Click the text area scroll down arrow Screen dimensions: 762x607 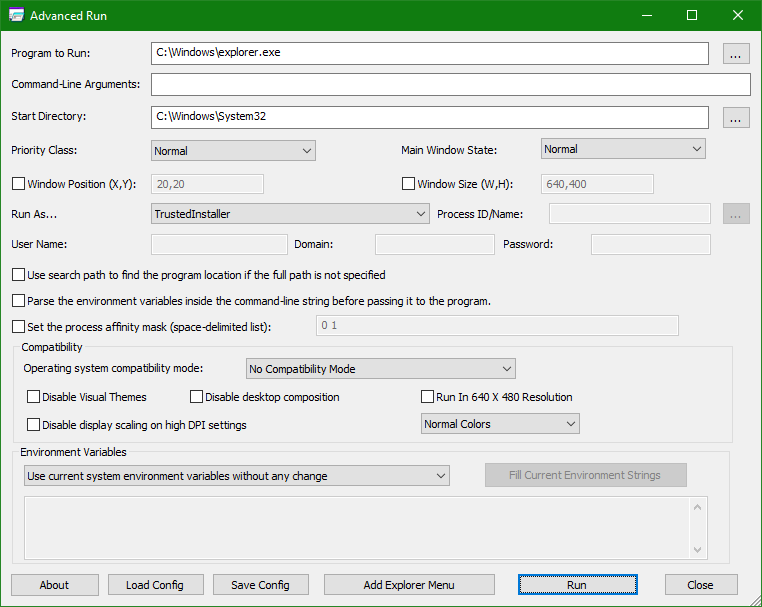point(698,550)
